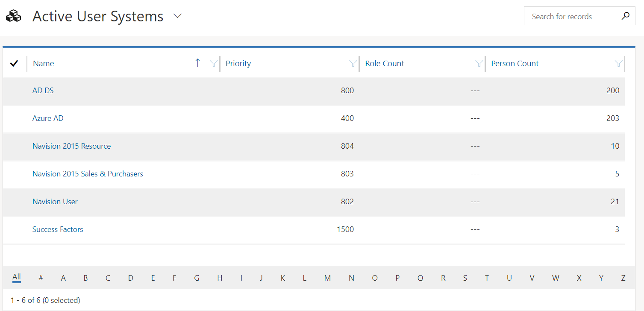Filter records by letter N
The width and height of the screenshot is (644, 311).
pos(351,278)
